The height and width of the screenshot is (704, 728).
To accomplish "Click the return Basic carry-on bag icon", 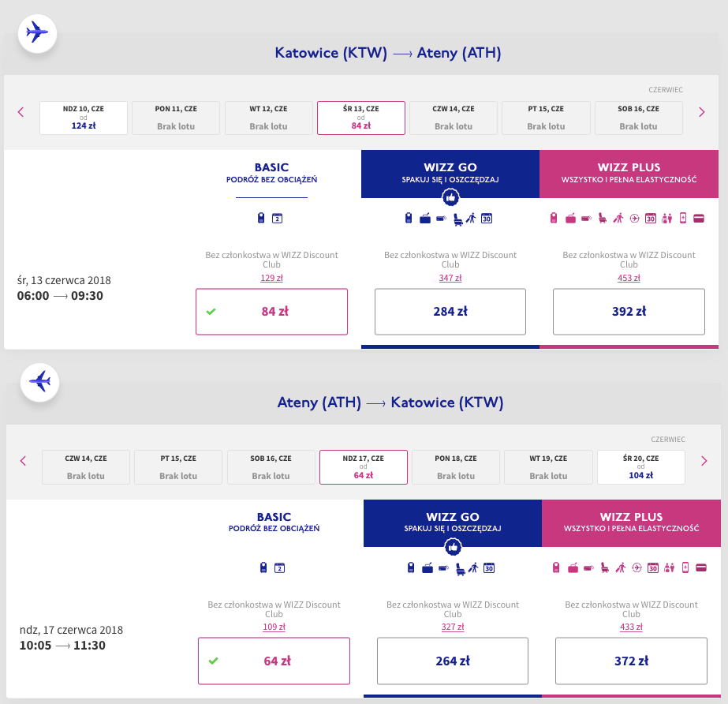I will tap(263, 567).
